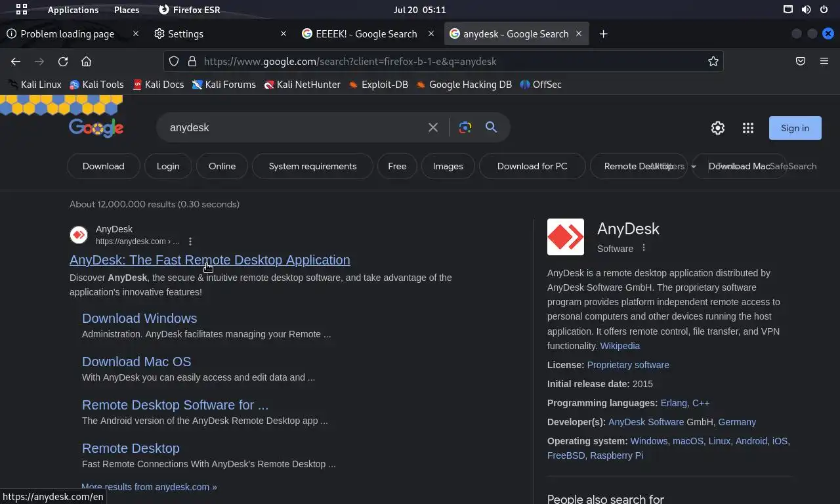Bookmark this page with the star icon
This screenshot has height=504, width=840.
(x=713, y=61)
